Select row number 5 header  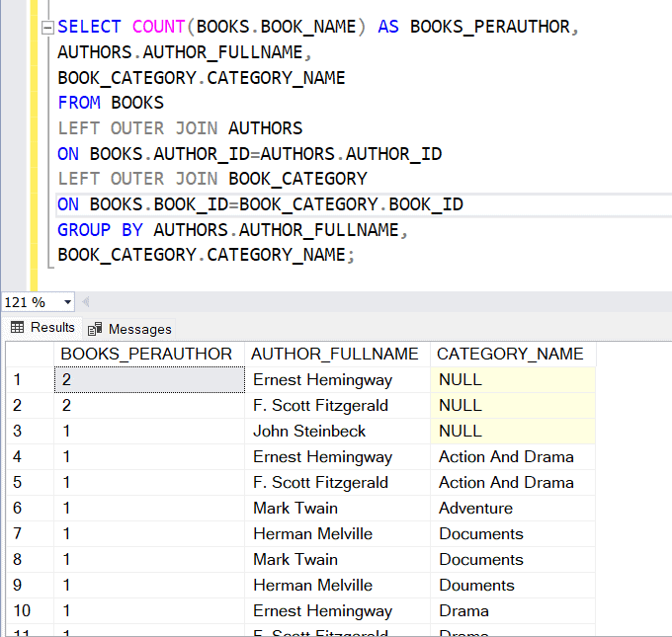point(30,482)
